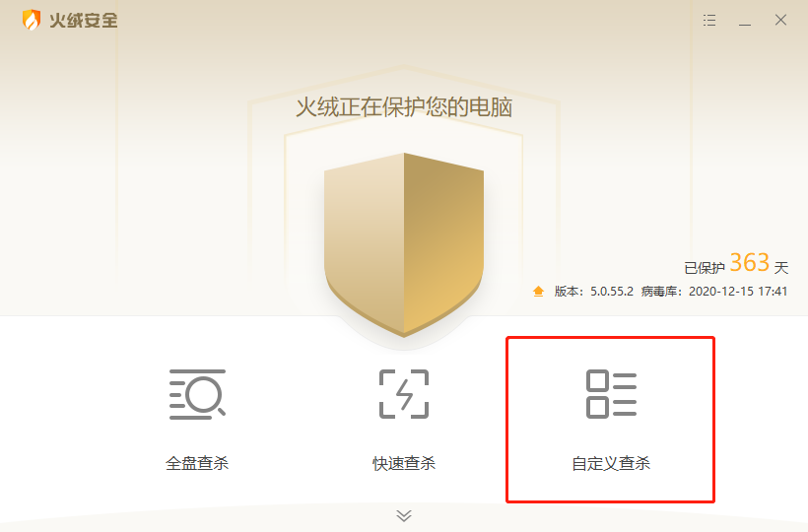Select the 自定义查杀 label
The width and height of the screenshot is (808, 532).
point(611,463)
